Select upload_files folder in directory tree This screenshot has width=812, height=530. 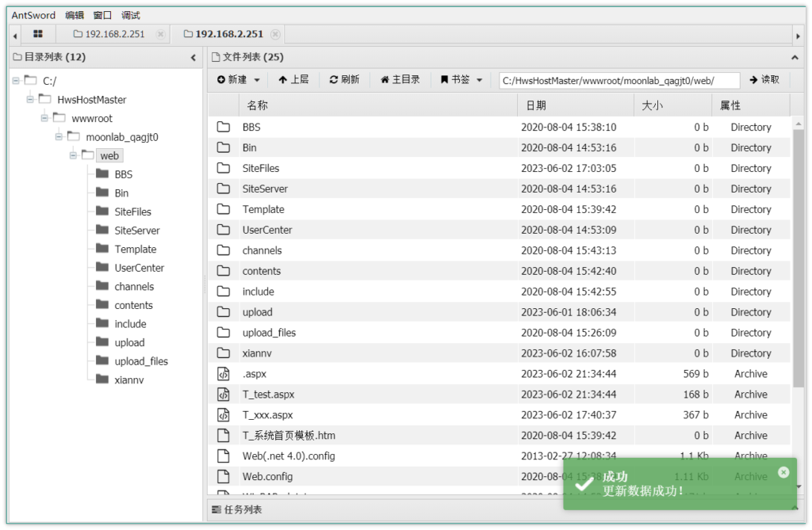coord(141,361)
